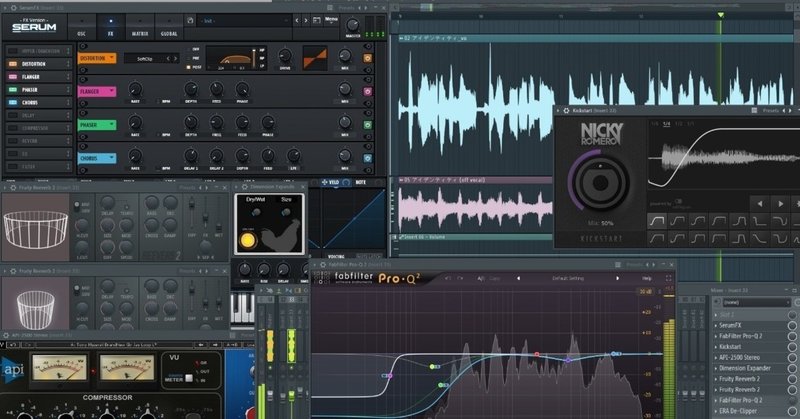
Task: Switch to Serum OSC tab
Action: (82, 28)
